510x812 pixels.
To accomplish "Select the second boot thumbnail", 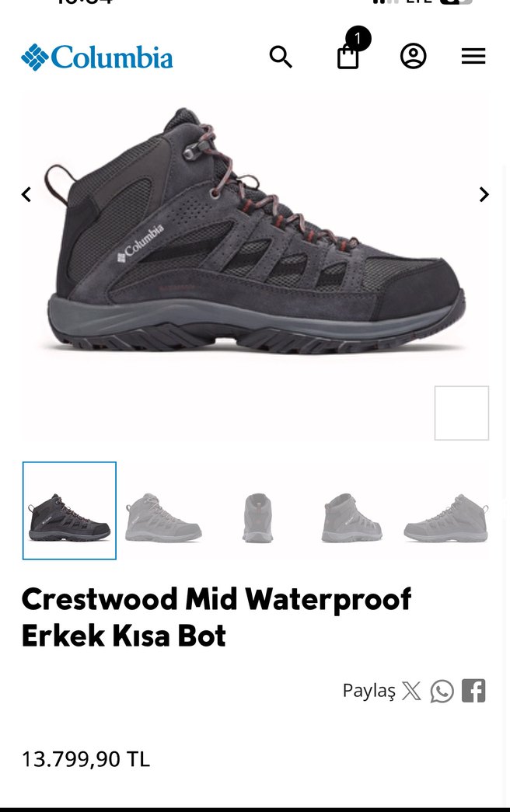I will (164, 518).
